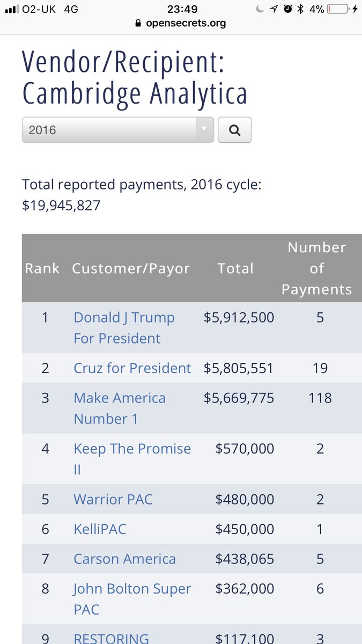The height and width of the screenshot is (644, 362).
Task: Tap the cellular signal bars icon
Action: 12,9
